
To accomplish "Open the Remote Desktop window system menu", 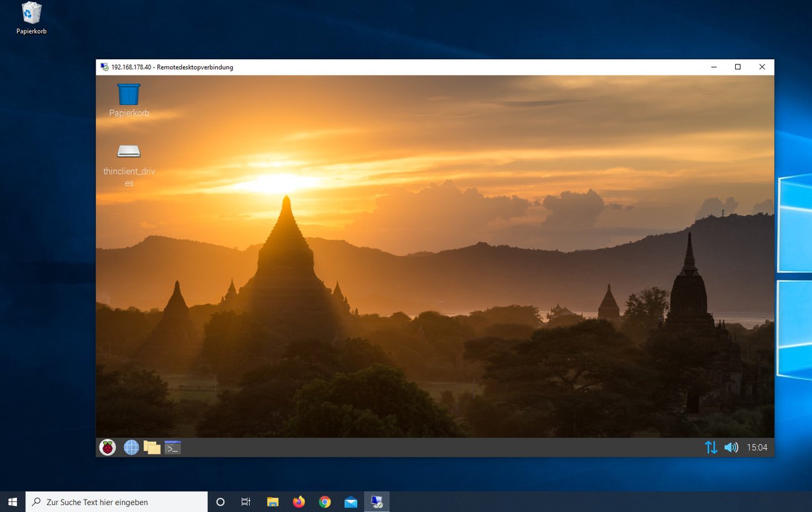I will (104, 67).
